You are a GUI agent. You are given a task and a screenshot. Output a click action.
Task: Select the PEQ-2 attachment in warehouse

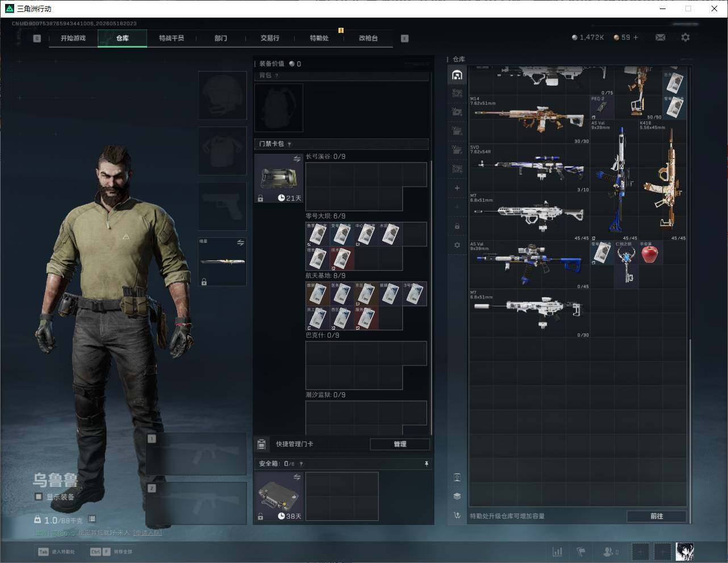click(602, 107)
